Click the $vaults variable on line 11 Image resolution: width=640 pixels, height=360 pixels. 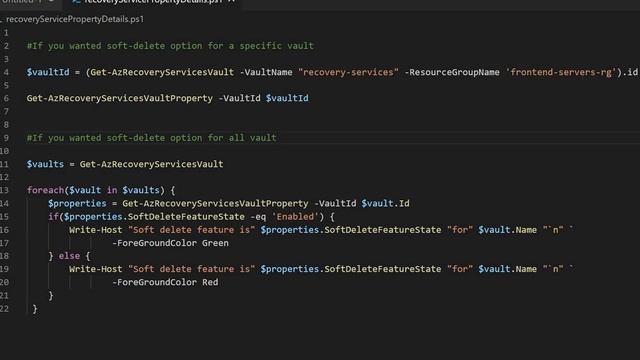pyautogui.click(x=45, y=164)
